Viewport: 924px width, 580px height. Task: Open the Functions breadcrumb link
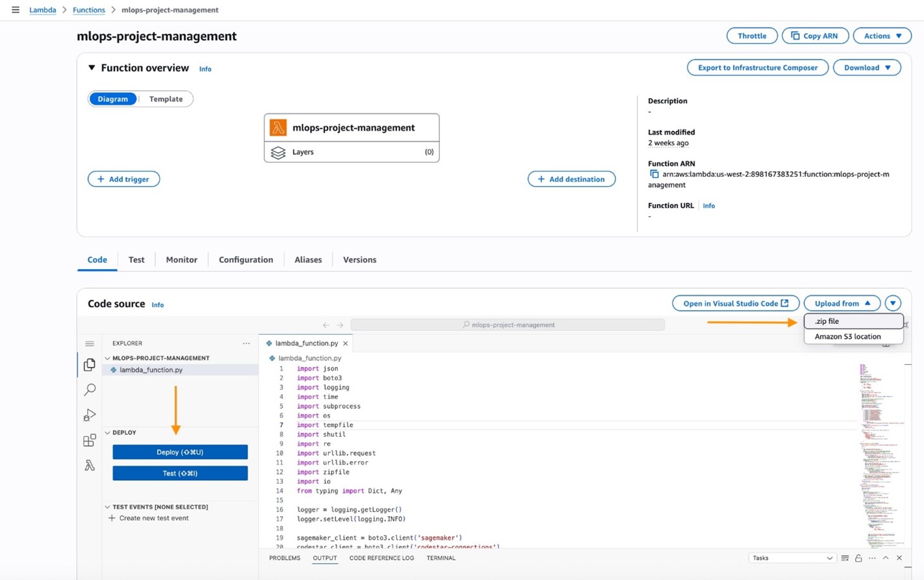tap(88, 10)
